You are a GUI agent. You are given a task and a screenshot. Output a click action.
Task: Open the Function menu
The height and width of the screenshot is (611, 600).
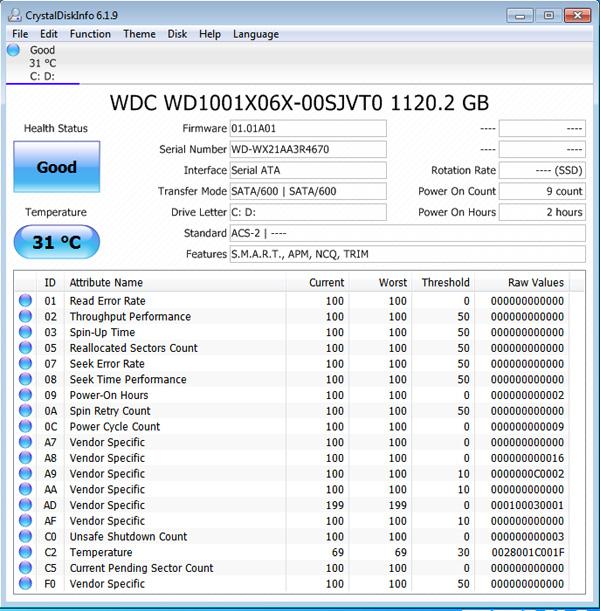click(x=90, y=34)
